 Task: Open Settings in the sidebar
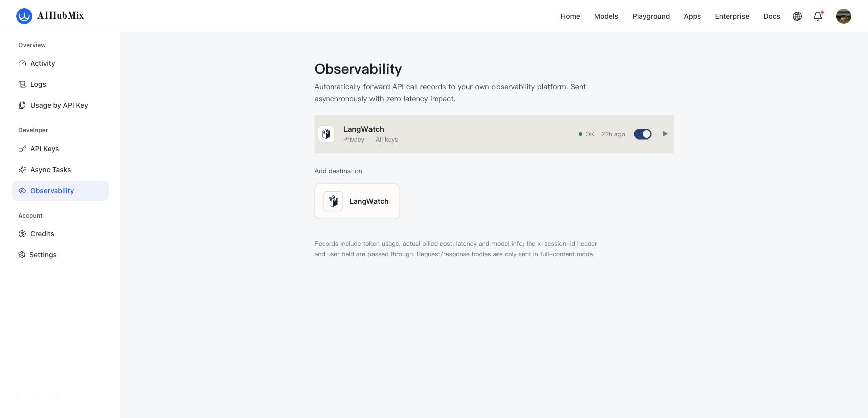click(x=60, y=255)
